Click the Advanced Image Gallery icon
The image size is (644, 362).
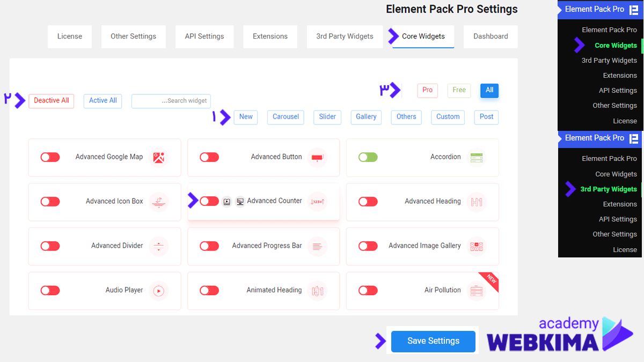click(477, 246)
